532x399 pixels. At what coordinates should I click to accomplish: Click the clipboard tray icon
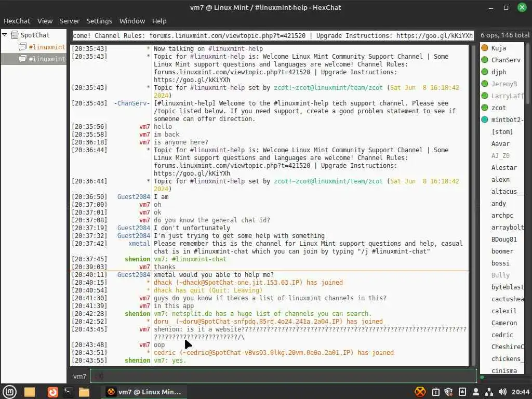(436, 392)
